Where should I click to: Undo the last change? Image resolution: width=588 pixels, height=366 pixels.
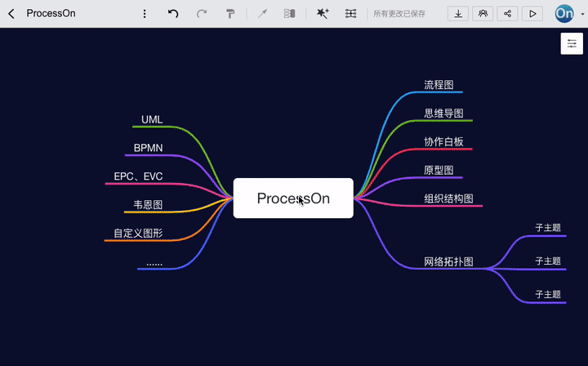(x=173, y=14)
